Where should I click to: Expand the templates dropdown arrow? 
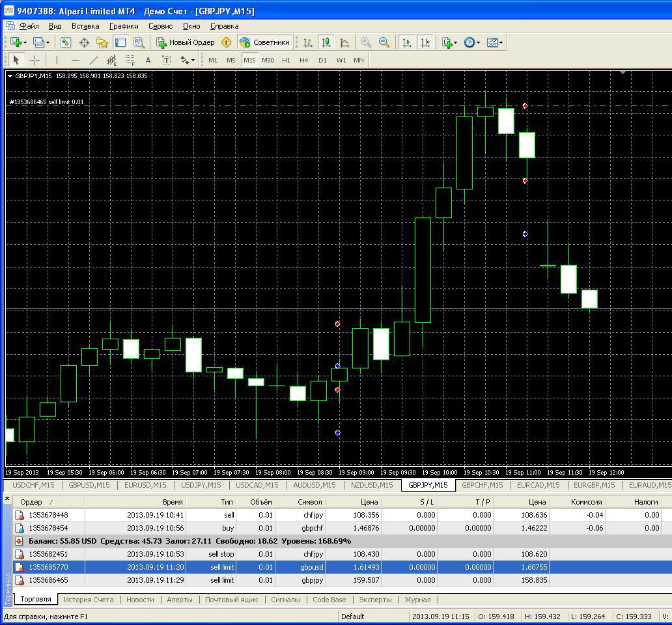point(501,43)
